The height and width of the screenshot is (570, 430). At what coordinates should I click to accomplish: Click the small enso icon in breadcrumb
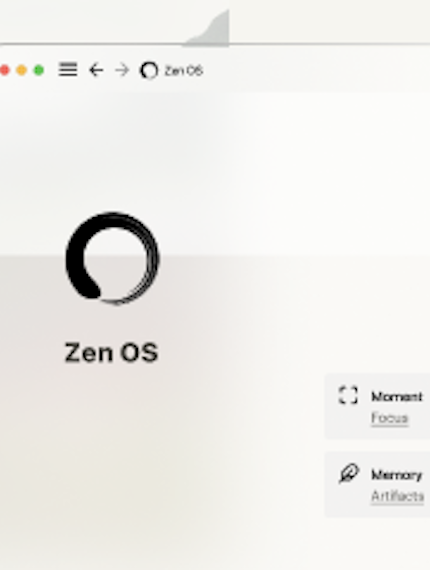pos(149,70)
